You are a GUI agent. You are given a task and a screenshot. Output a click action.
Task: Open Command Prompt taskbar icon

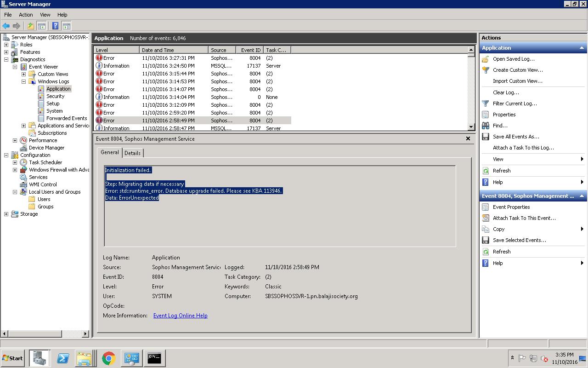(154, 358)
